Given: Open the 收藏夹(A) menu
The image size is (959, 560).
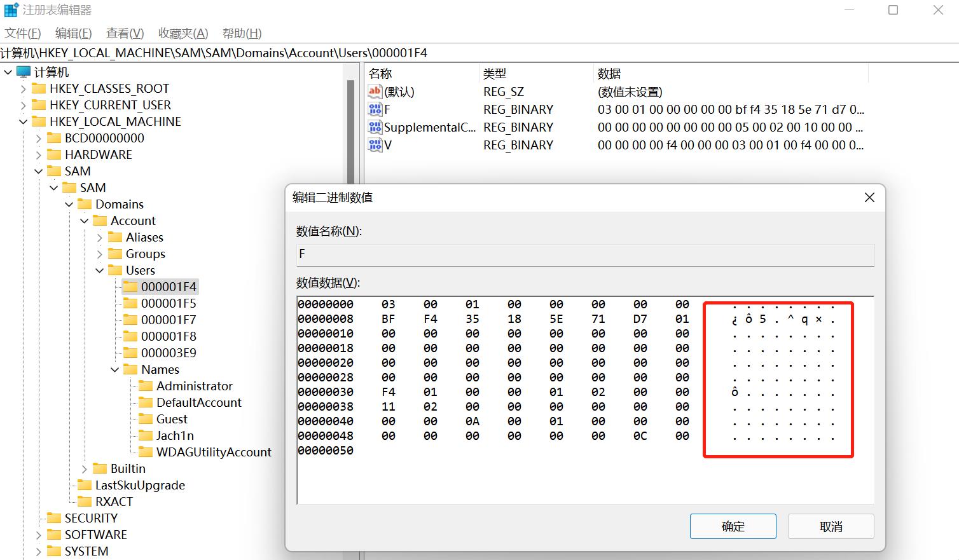Looking at the screenshot, I should coord(183,33).
